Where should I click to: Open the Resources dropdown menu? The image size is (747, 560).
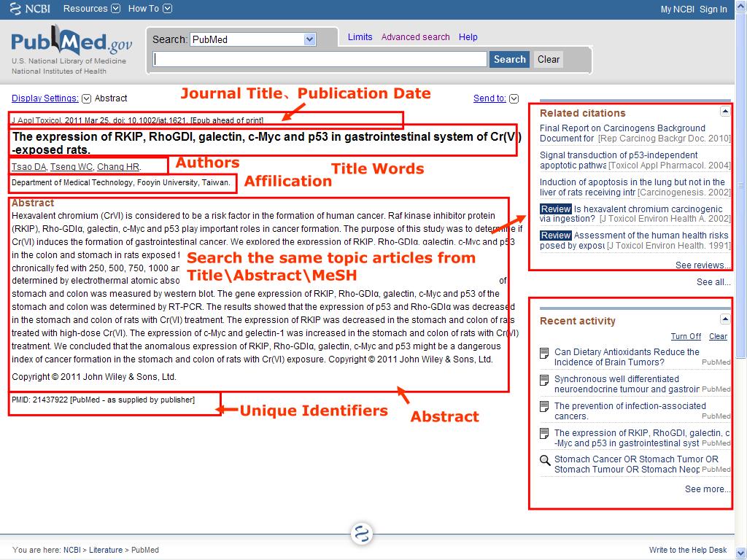91,9
